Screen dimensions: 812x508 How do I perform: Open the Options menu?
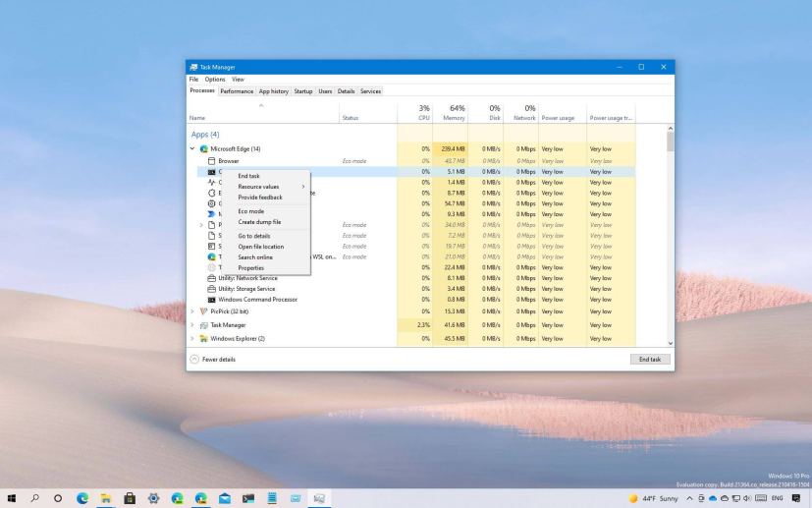(215, 80)
